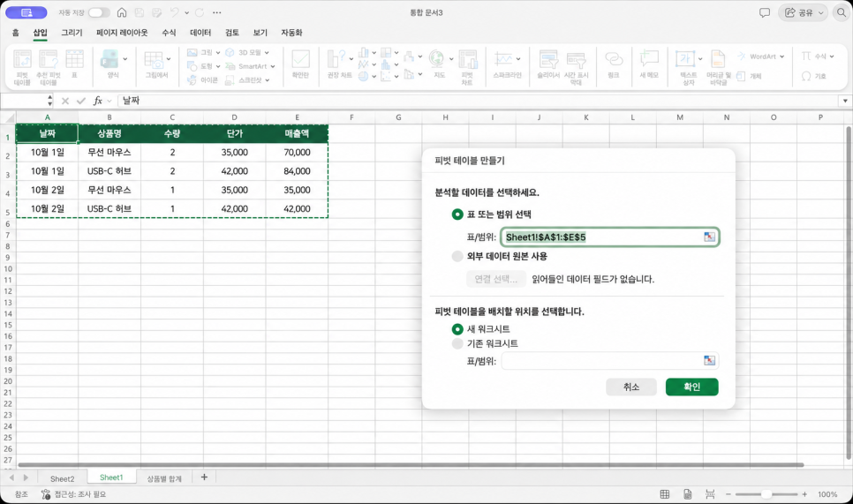Select the 외부 데이터 원본 사용 radio button
853x504 pixels.
pyautogui.click(x=457, y=256)
